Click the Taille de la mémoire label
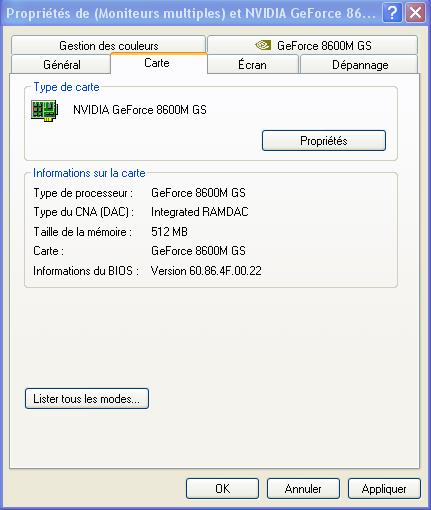Image resolution: width=431 pixels, height=510 pixels. pyautogui.click(x=83, y=232)
